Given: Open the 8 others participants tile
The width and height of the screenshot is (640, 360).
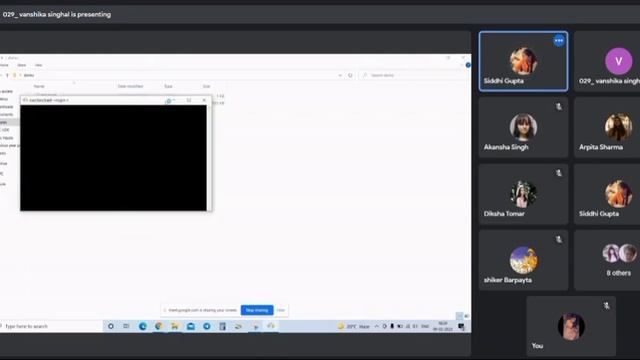Looking at the screenshot, I should pyautogui.click(x=607, y=260).
